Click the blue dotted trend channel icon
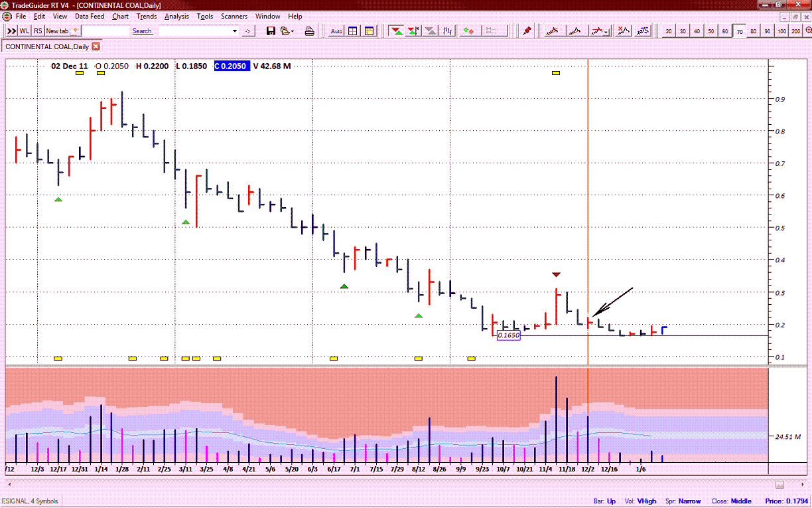 (643, 31)
